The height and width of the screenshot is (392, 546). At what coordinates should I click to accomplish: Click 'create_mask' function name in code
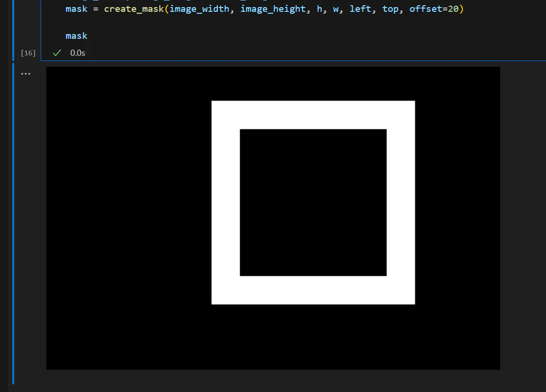(x=134, y=9)
